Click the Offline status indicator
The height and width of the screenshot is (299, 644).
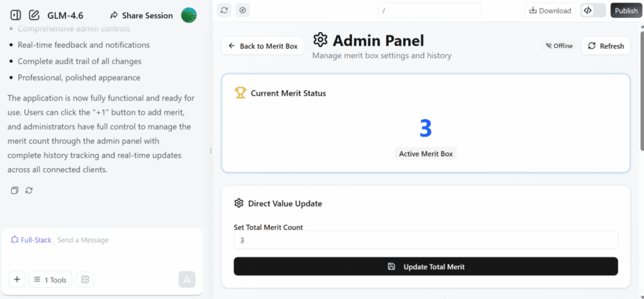[x=559, y=46]
